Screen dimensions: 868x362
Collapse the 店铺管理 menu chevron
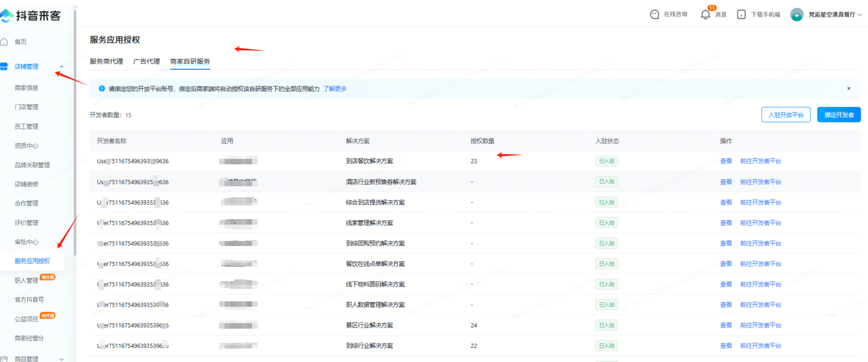pyautogui.click(x=62, y=67)
